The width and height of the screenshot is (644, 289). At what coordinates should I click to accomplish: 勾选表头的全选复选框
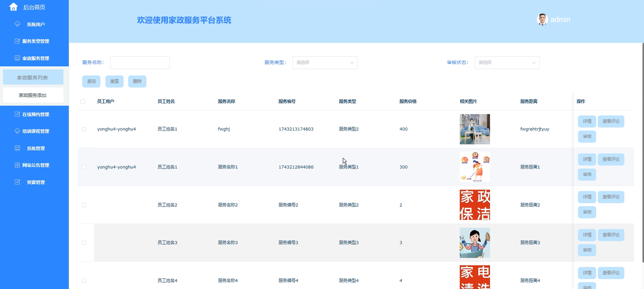click(x=83, y=101)
